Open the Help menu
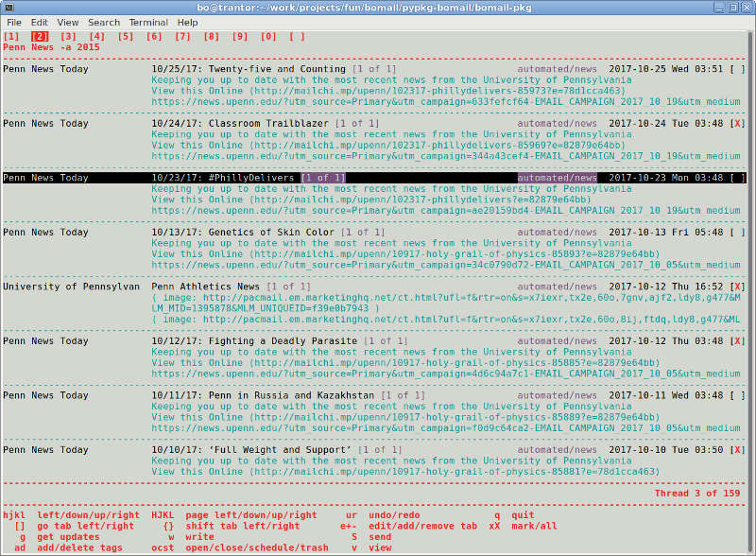 187,22
